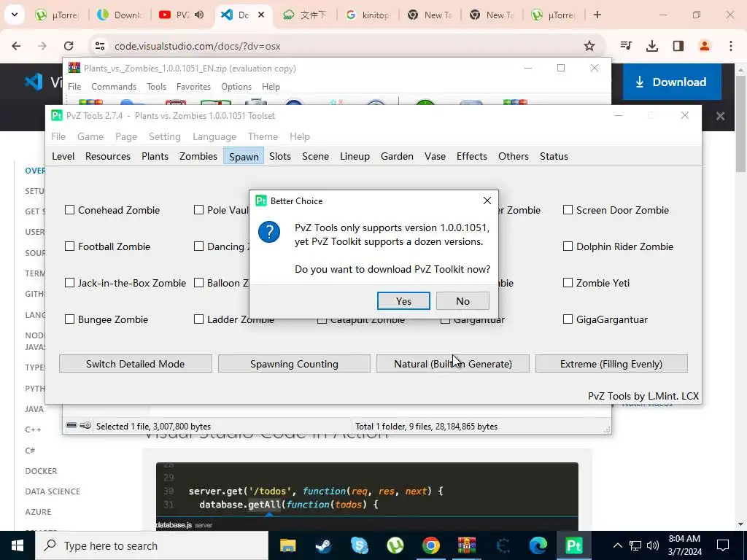Open File Explorer from taskbar
747x560 pixels.
[x=287, y=545]
